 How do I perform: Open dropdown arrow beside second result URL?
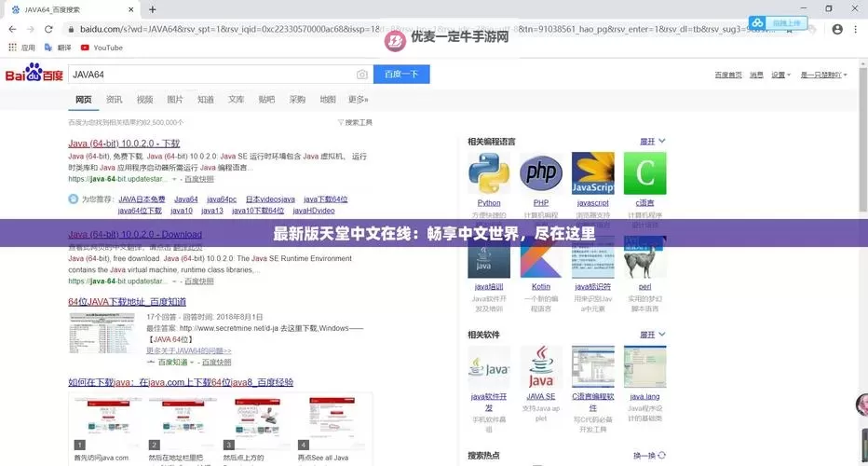pos(174,281)
